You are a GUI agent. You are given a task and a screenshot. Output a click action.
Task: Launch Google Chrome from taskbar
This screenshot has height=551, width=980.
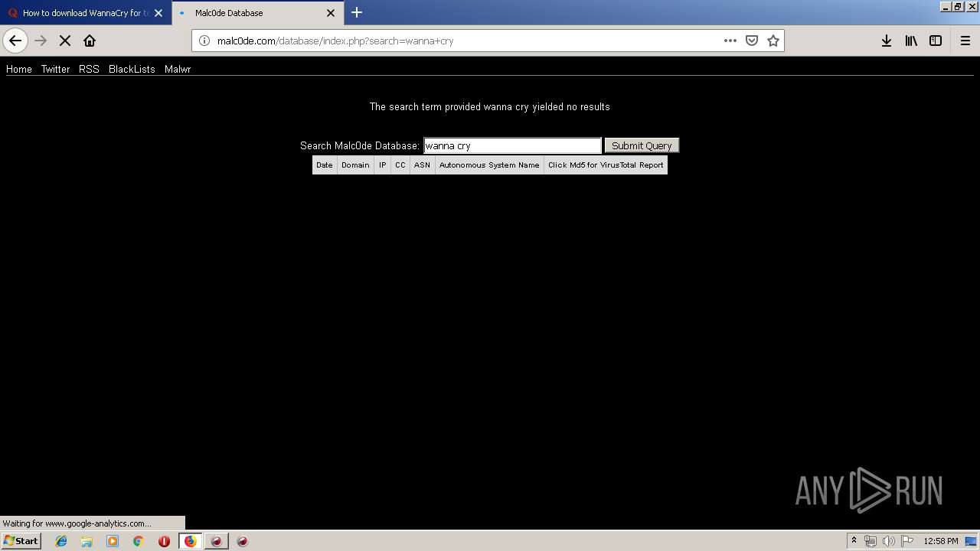[139, 541]
